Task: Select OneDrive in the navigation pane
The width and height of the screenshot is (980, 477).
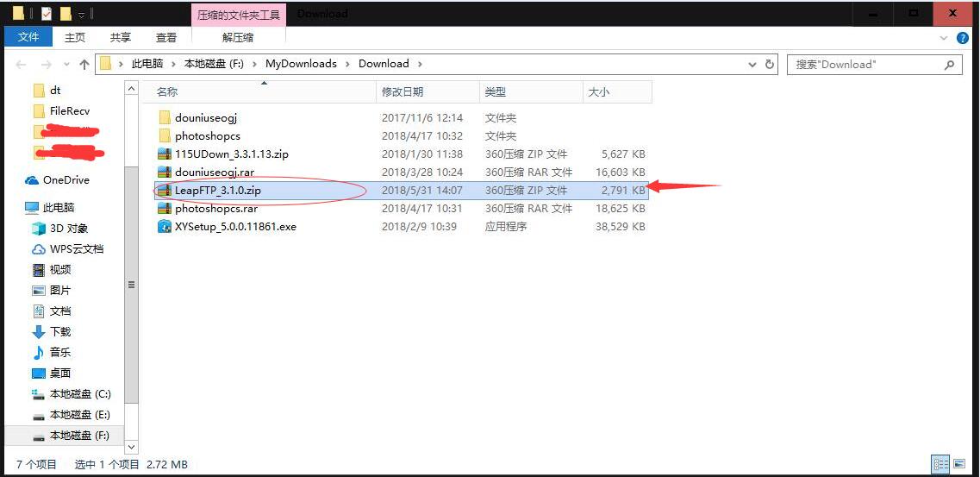Action: pos(66,180)
